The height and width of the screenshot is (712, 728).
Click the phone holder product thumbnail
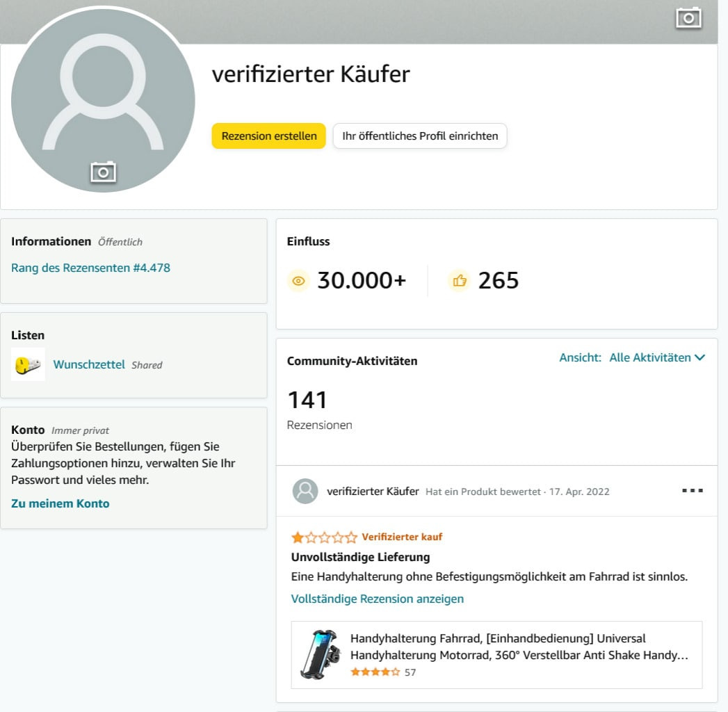(319, 654)
